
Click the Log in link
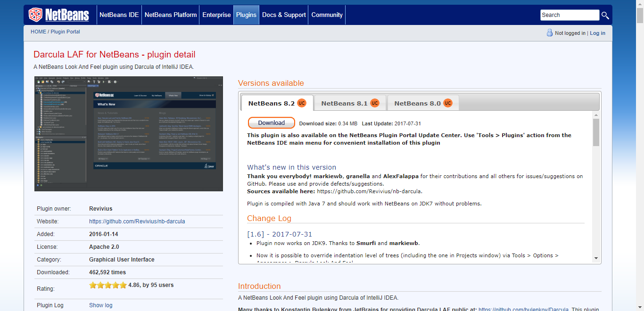coord(597,33)
